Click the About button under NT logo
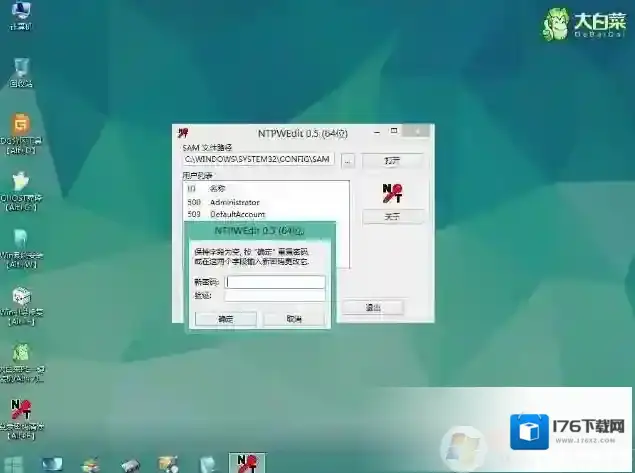635x473 pixels. [x=392, y=217]
